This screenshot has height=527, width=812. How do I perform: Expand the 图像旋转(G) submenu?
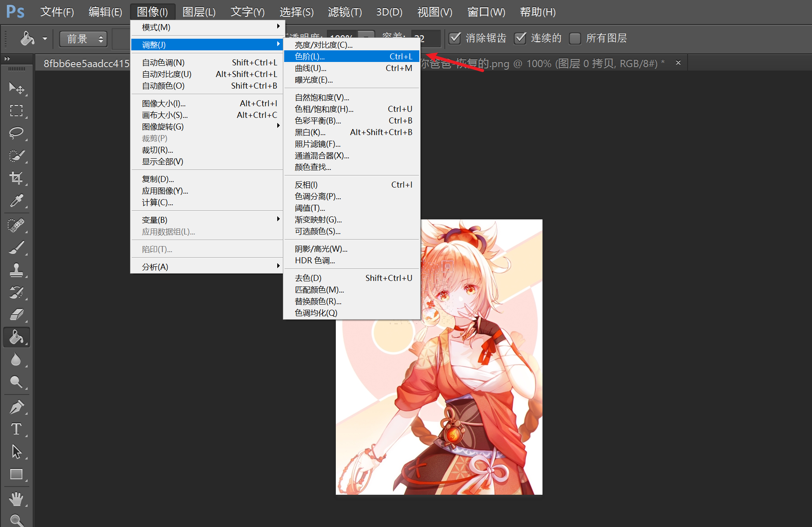pos(207,126)
